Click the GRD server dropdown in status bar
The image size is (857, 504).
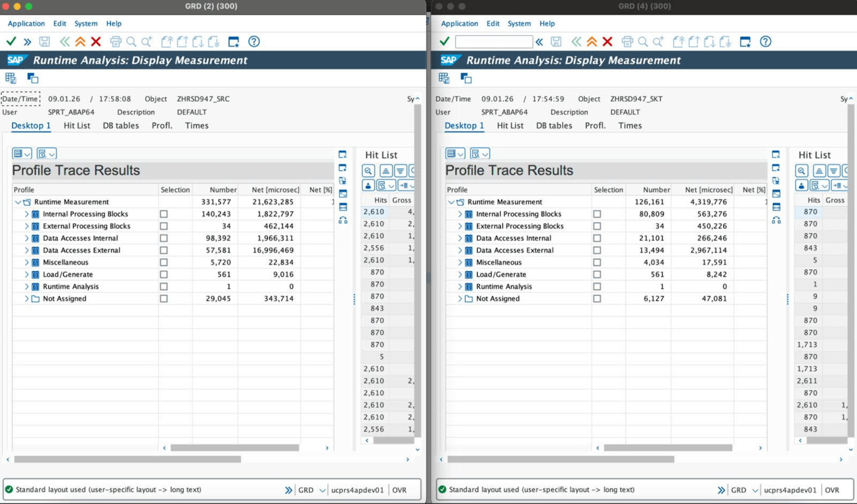[x=322, y=490]
